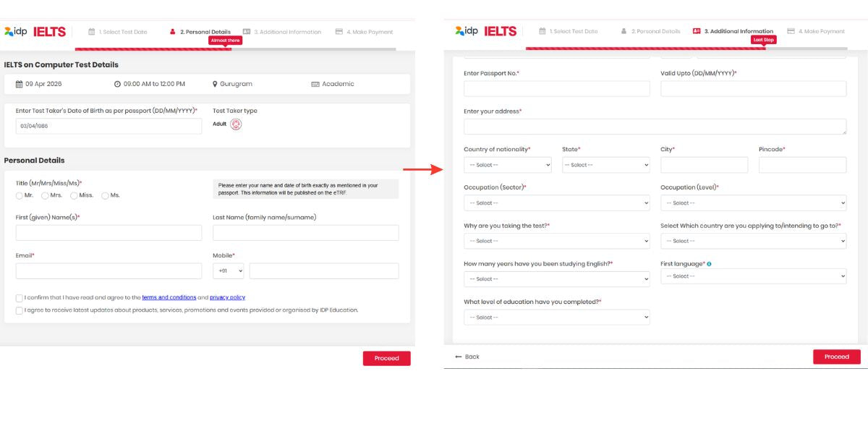The image size is (868, 434).
Task: Open First language dropdown
Action: point(753,276)
